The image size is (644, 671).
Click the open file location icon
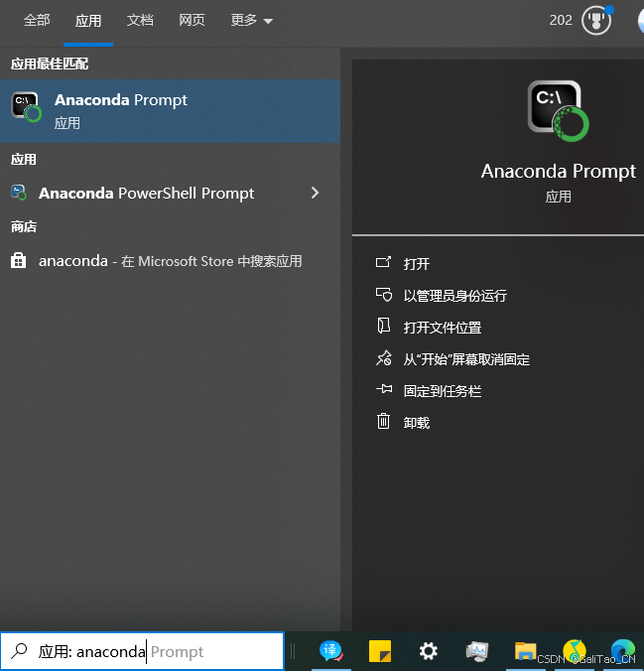[383, 326]
